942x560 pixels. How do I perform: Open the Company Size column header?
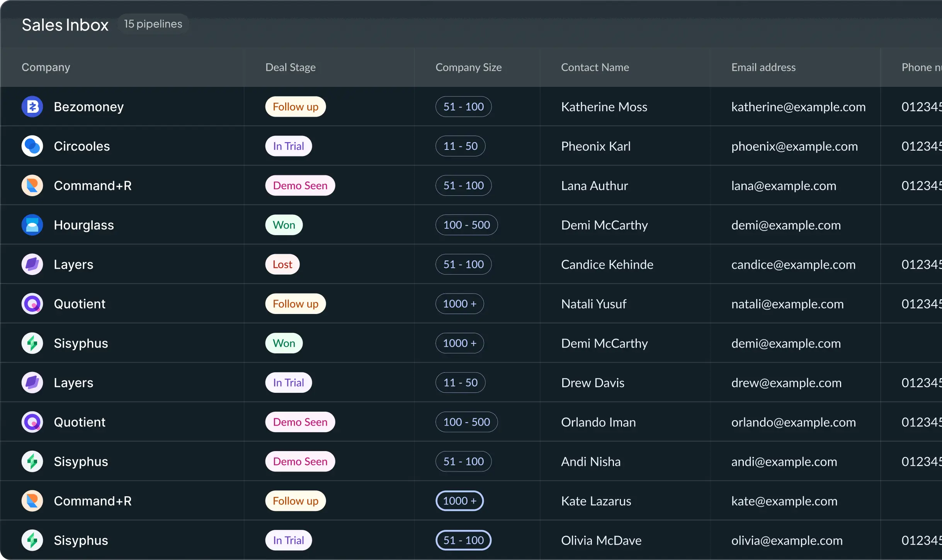[x=468, y=67]
